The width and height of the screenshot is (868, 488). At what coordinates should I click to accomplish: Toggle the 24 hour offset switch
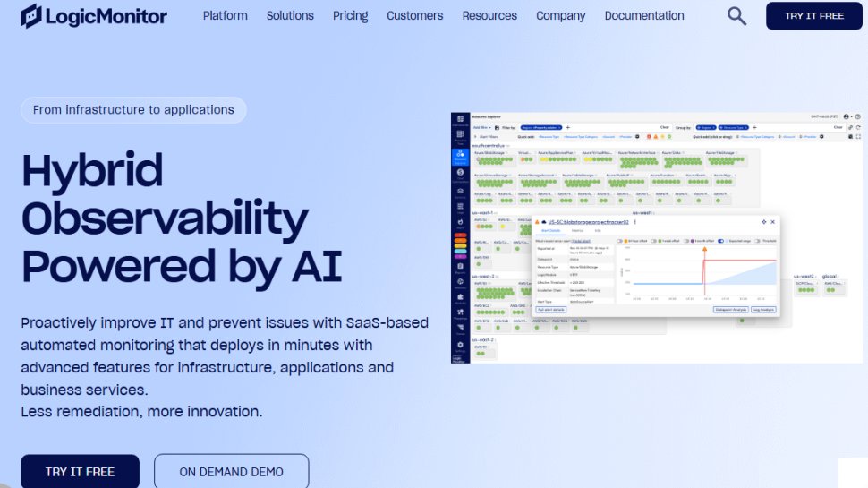click(x=619, y=241)
